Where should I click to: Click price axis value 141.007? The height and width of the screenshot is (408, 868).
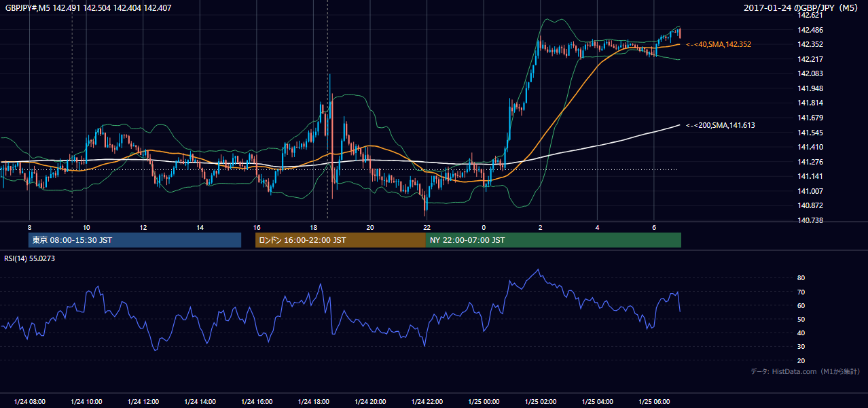click(x=812, y=191)
